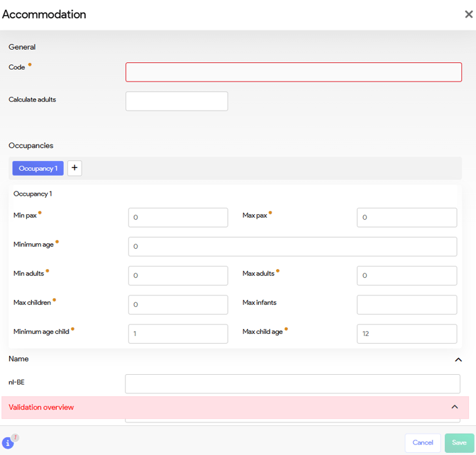
Task: Click the Max child age field
Action: coord(407,333)
